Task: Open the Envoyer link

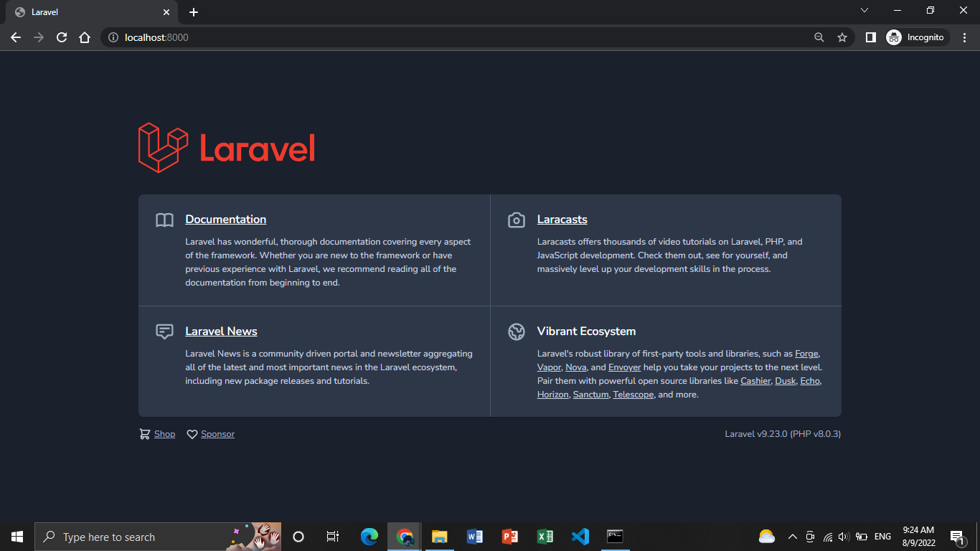Action: 624,367
